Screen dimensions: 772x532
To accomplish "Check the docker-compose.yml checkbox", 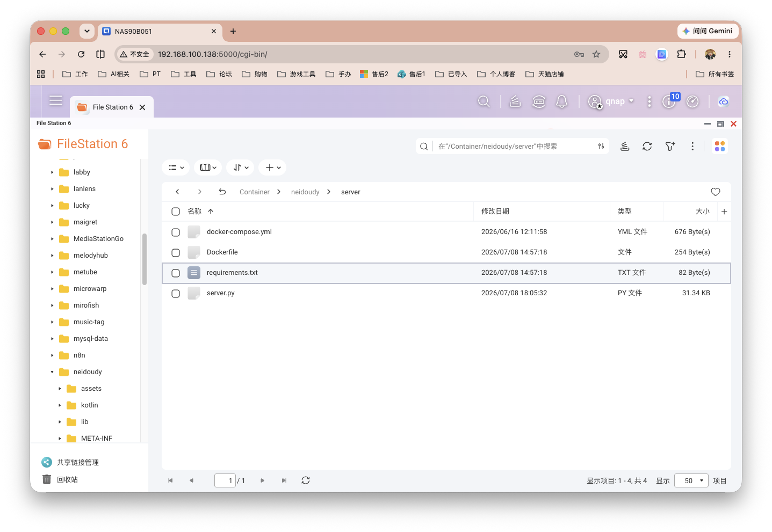I will click(x=176, y=232).
